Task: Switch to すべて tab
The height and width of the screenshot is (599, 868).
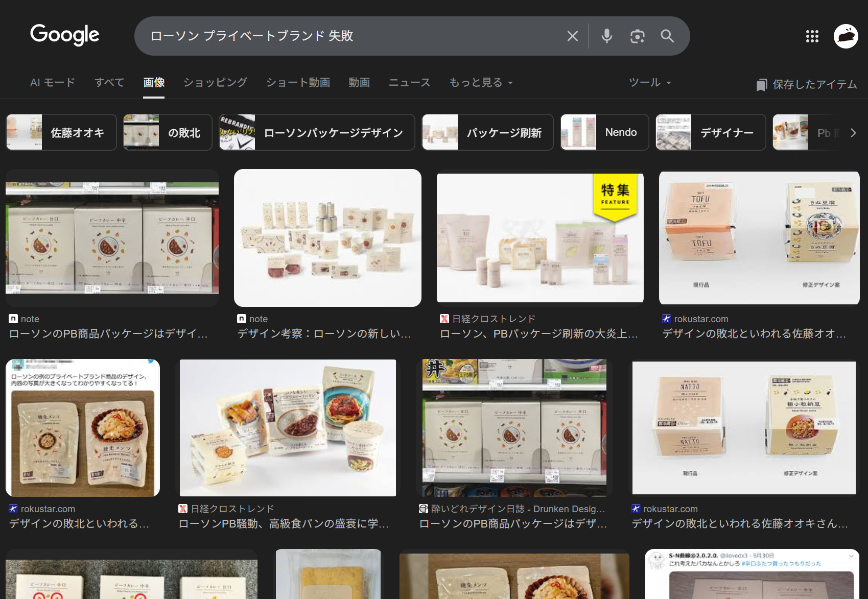Action: click(x=109, y=82)
